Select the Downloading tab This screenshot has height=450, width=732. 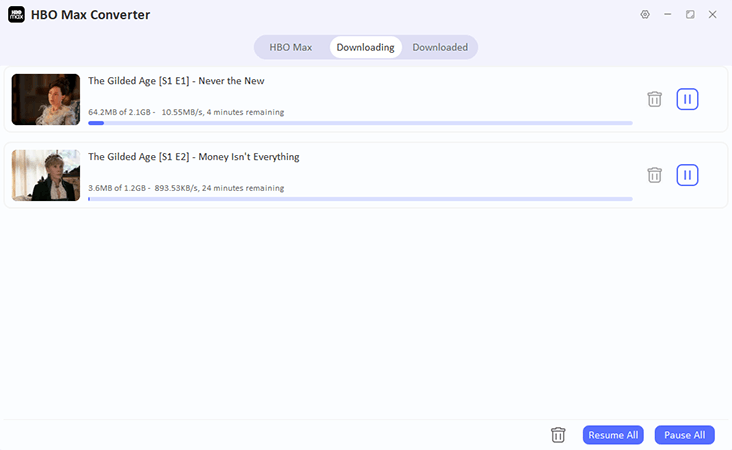click(366, 47)
